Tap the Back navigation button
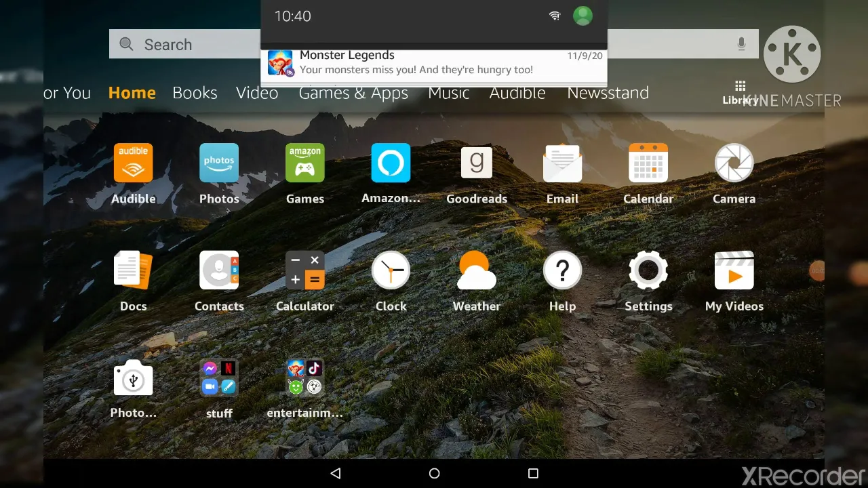 click(x=335, y=474)
